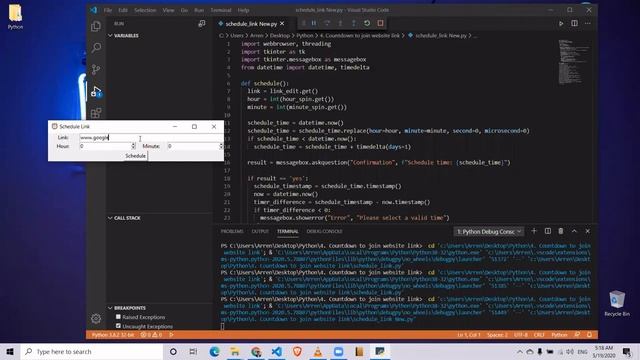This screenshot has height=360, width=640.
Task: Kill the terminal with the trash icon
Action: [561, 231]
